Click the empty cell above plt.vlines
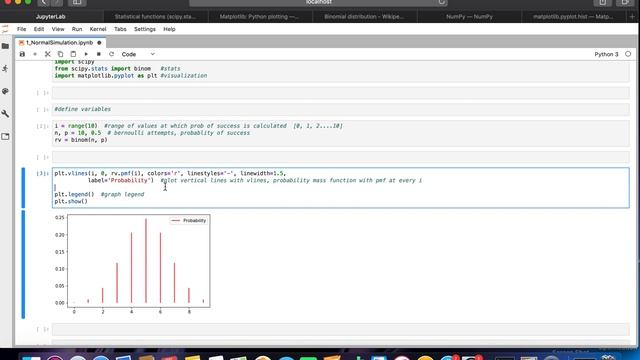Viewport: 640px width, 360px height. 340,157
